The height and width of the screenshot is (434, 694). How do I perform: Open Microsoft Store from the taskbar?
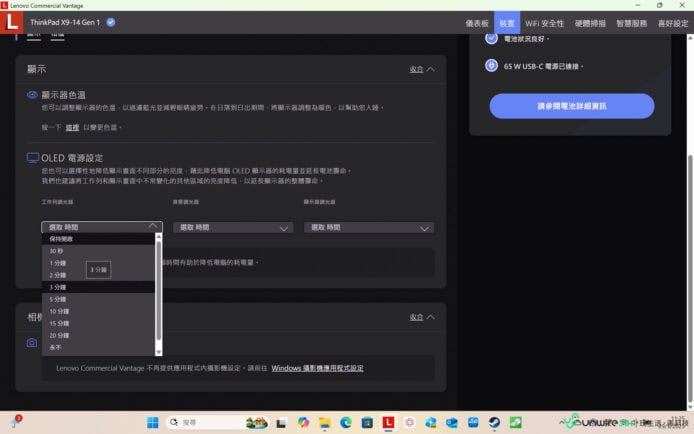tap(367, 422)
